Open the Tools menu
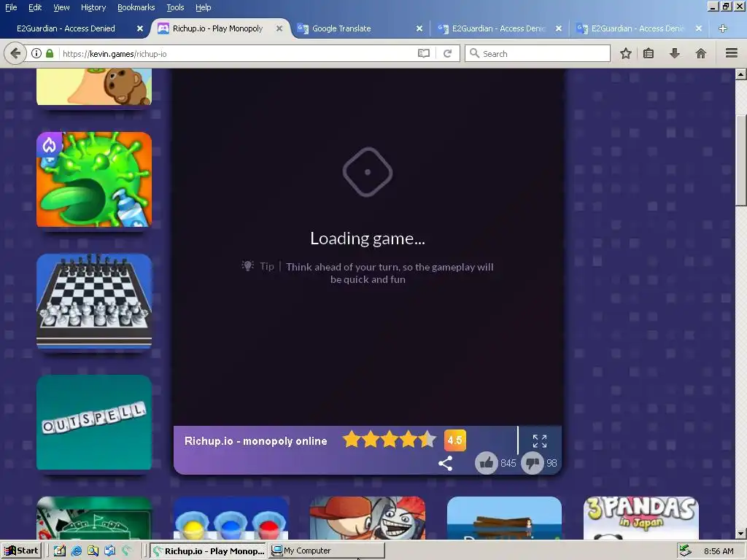Image resolution: width=747 pixels, height=560 pixels. click(175, 7)
